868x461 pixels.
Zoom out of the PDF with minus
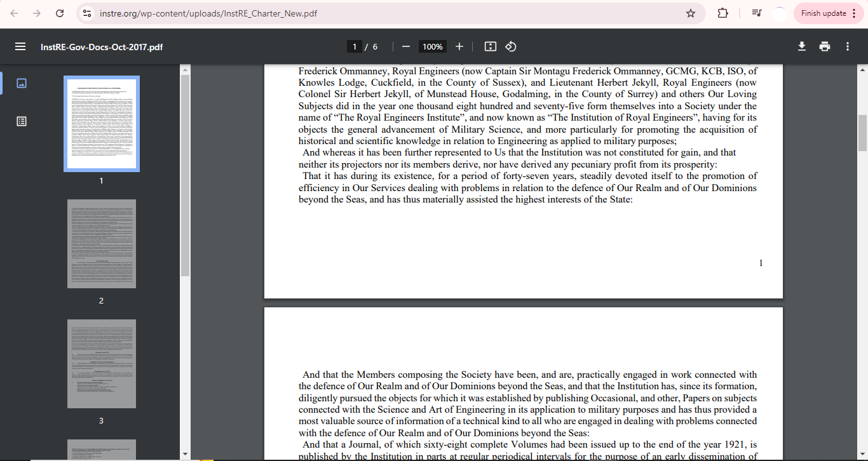406,46
